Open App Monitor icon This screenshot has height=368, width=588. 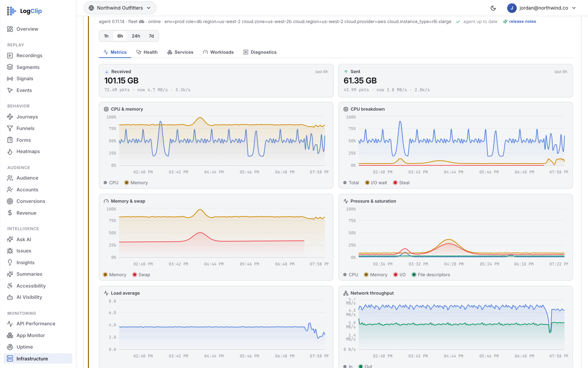coord(10,335)
